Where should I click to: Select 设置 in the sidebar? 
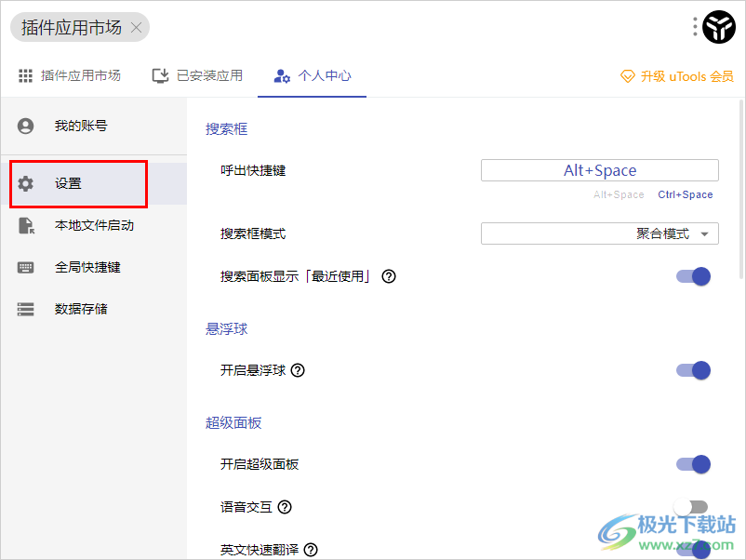pos(94,183)
